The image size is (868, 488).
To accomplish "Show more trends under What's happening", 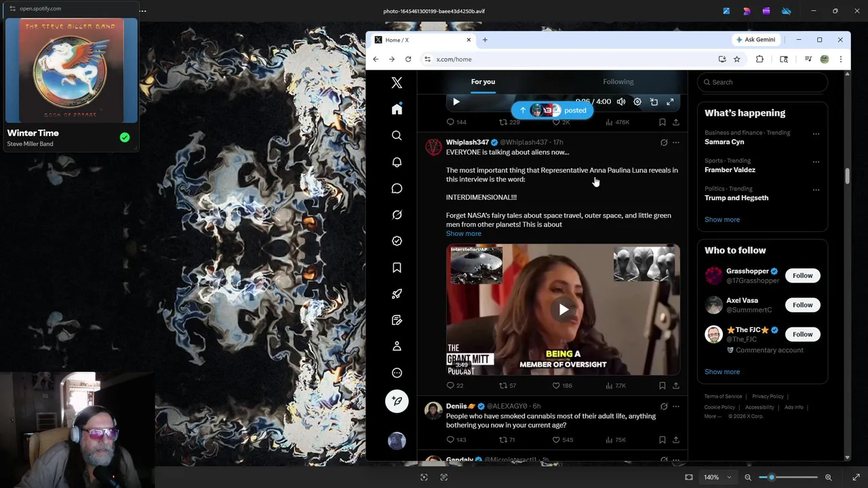I will click(x=722, y=220).
